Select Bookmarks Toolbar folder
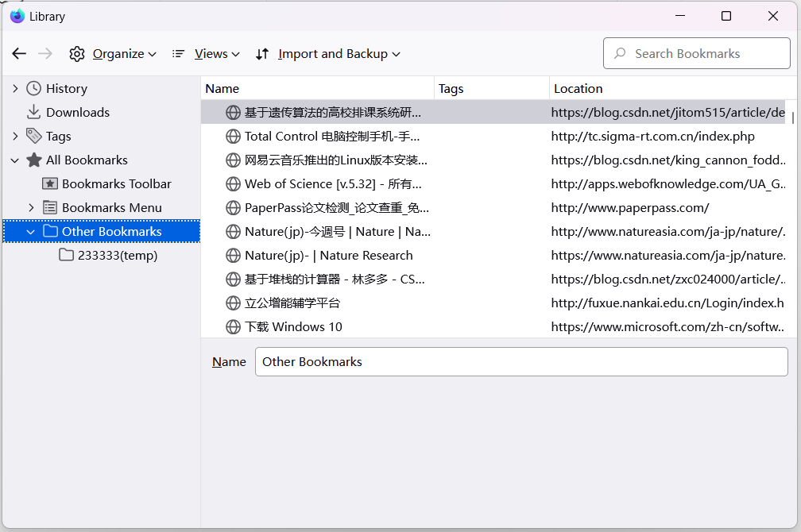This screenshot has height=532, width=801. [117, 183]
